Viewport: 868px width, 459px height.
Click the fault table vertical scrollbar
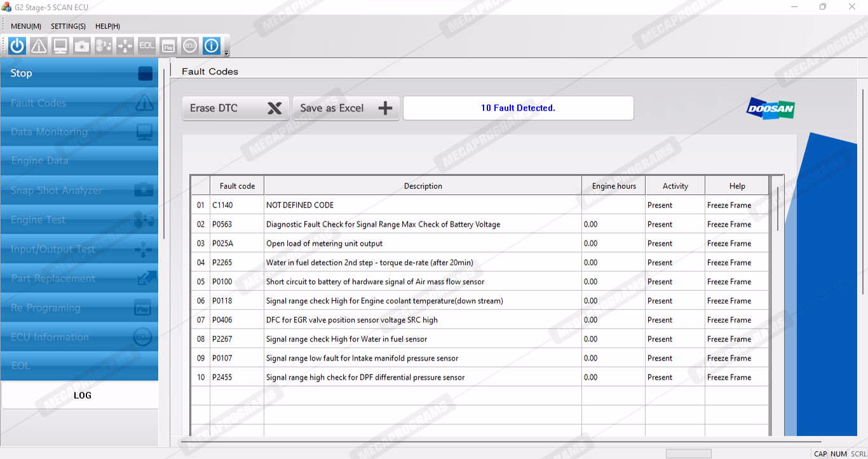pos(777,208)
